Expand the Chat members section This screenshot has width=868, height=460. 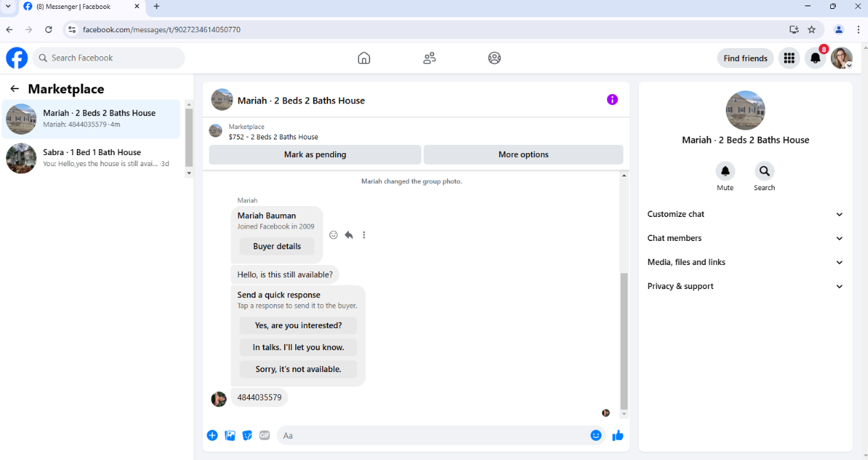[745, 238]
